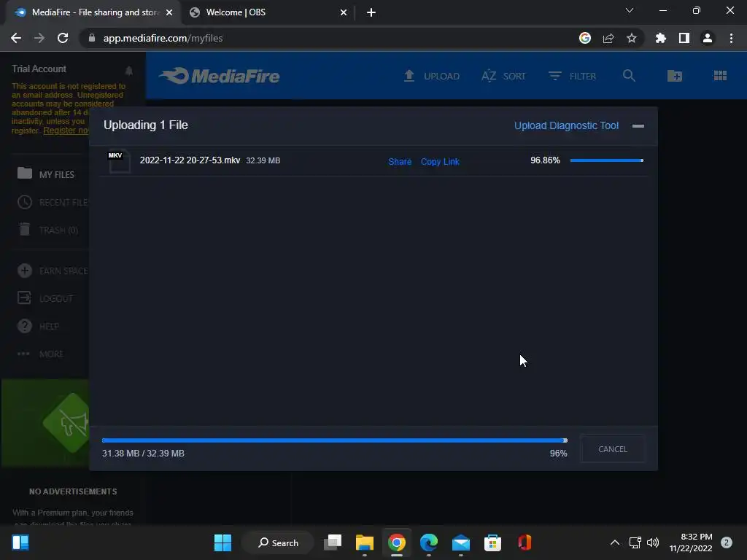Click the volume speaker icon in the tray

tap(653, 542)
